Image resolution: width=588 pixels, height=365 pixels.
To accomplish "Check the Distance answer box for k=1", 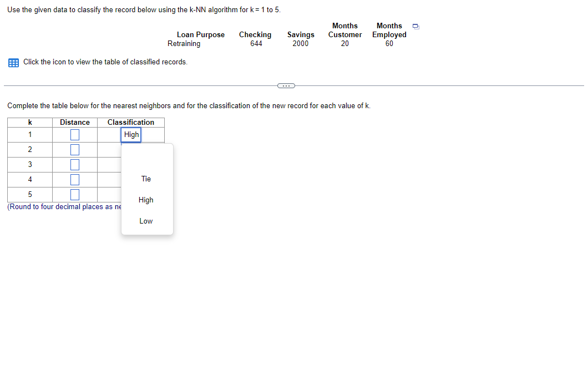I will (x=74, y=134).
